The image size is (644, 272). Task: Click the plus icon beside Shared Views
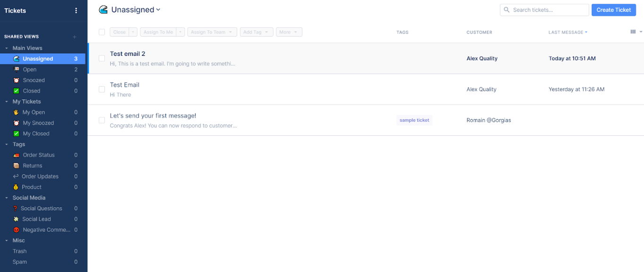74,37
